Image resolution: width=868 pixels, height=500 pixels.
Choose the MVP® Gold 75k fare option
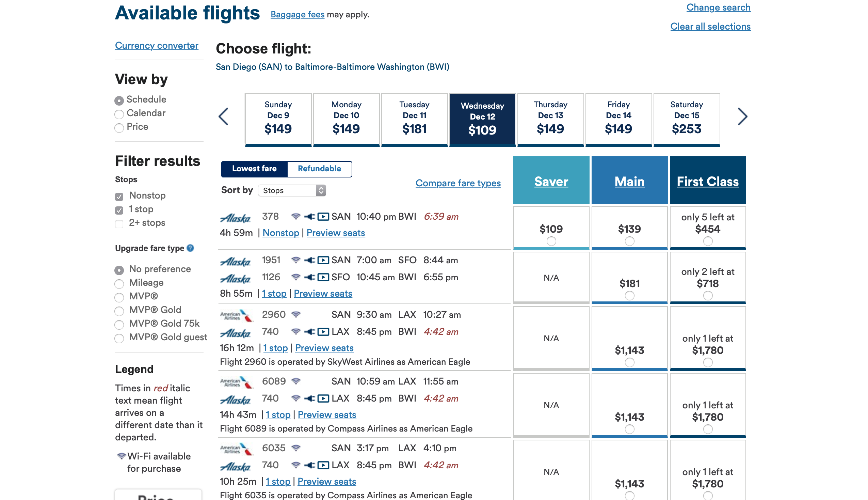pyautogui.click(x=119, y=324)
